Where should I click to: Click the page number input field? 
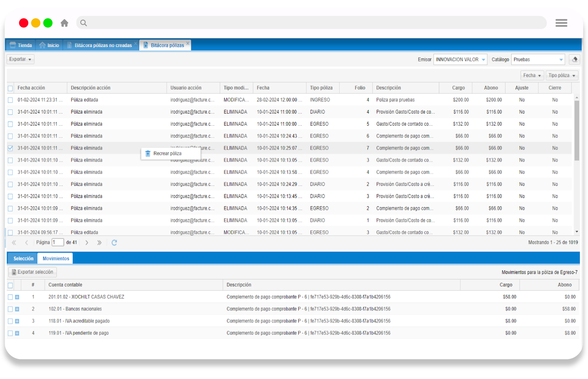[x=58, y=242]
